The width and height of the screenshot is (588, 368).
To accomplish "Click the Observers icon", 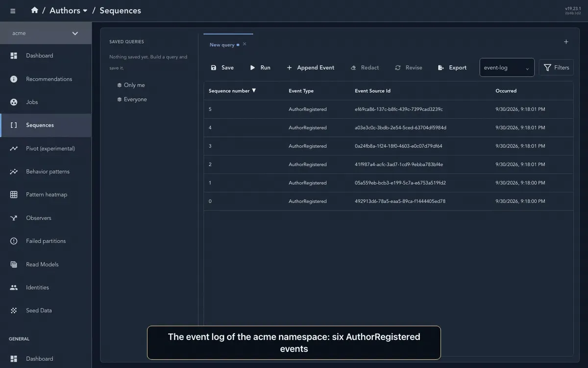I will [14, 218].
